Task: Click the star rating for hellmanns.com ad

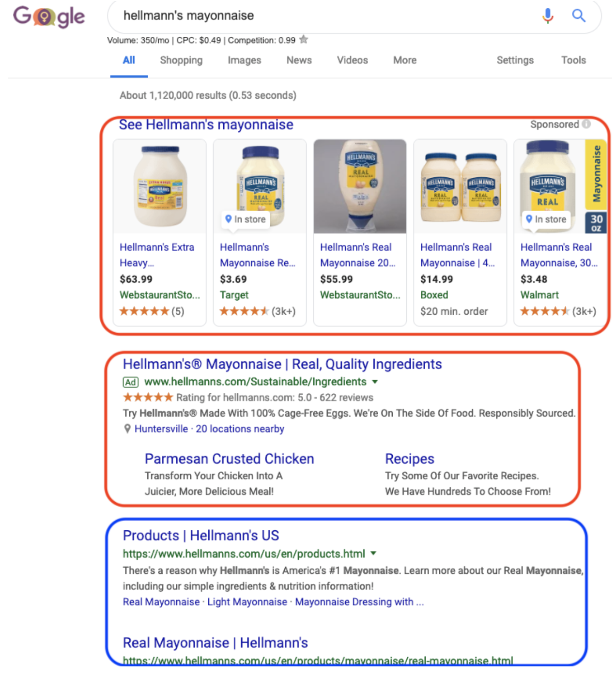Action: (x=148, y=398)
